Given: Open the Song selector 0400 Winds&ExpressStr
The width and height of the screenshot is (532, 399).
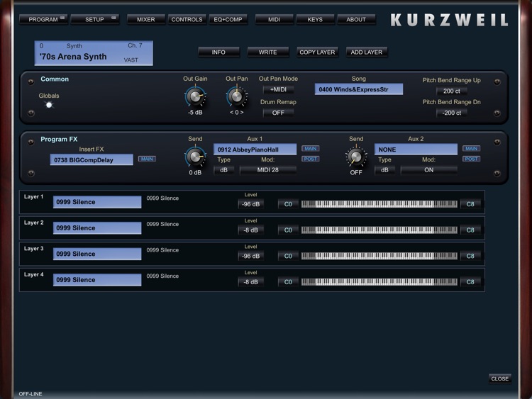Looking at the screenshot, I should [359, 89].
